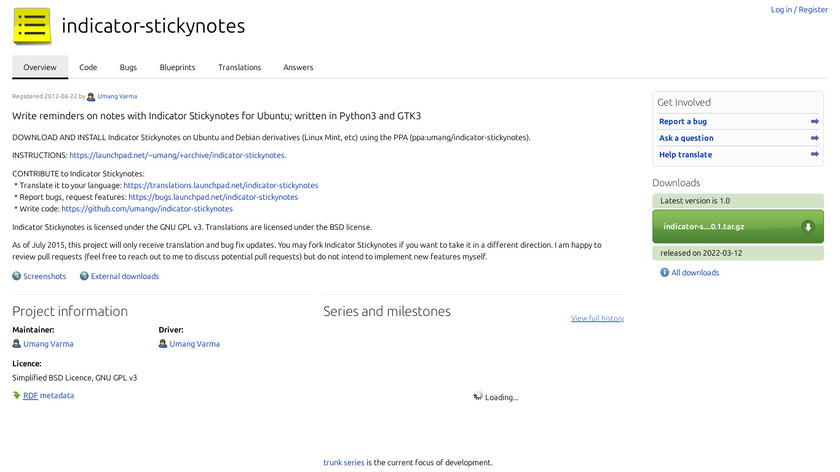The image size is (840, 472).
Task: Click the info icon beside All downloads
Action: (665, 272)
